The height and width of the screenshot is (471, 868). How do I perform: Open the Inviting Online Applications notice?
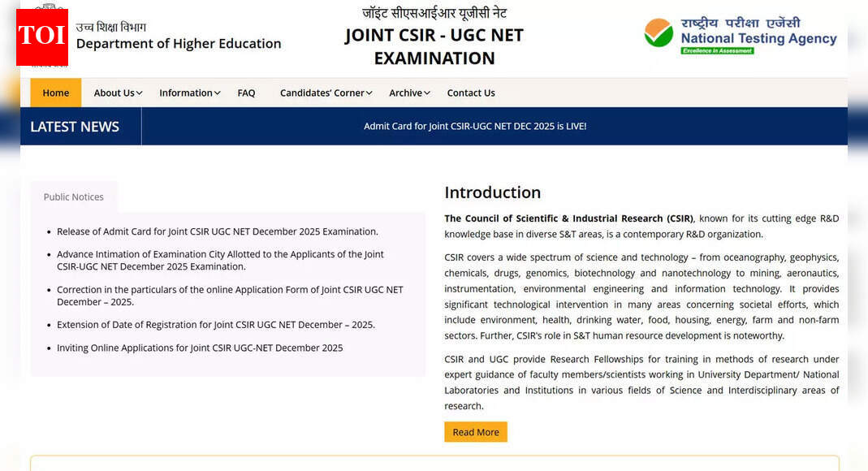pyautogui.click(x=200, y=348)
